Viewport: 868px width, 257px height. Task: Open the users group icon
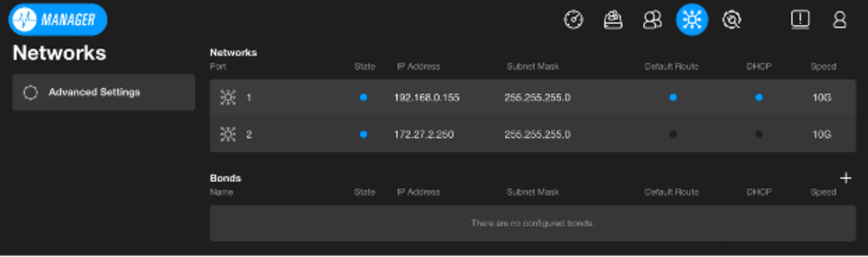point(652,20)
